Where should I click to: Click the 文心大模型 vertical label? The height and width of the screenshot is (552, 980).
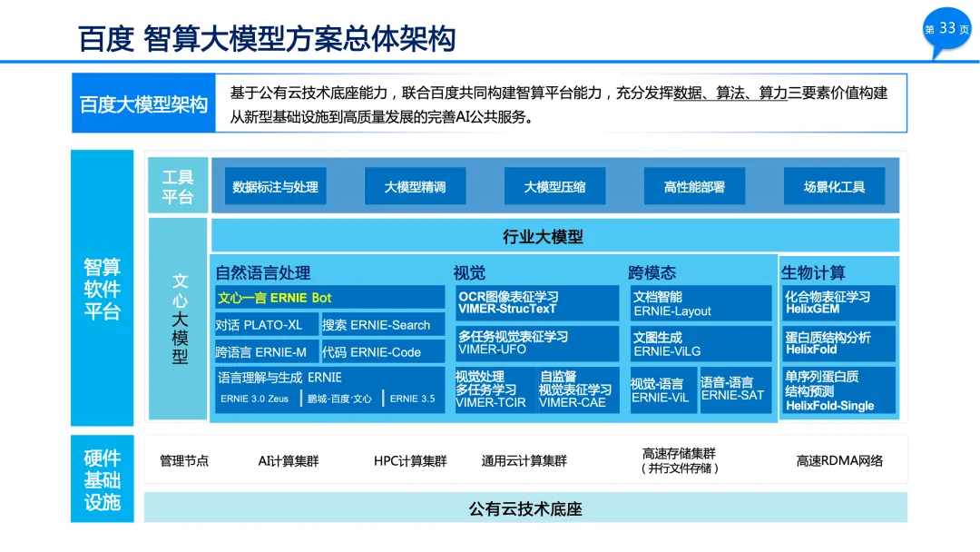point(178,319)
